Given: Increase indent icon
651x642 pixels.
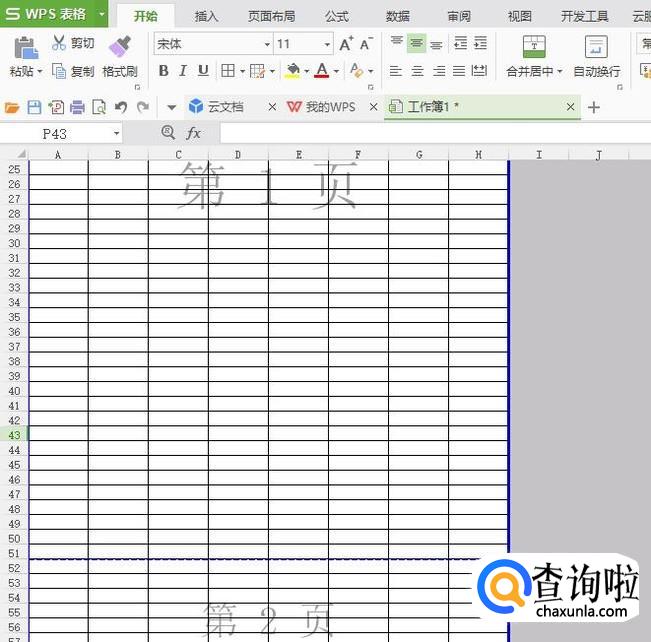Looking at the screenshot, I should [480, 43].
